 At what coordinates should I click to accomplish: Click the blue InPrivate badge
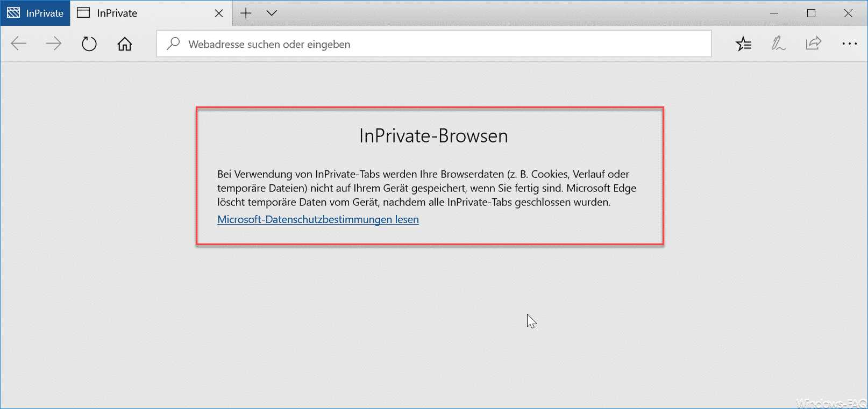click(x=35, y=13)
